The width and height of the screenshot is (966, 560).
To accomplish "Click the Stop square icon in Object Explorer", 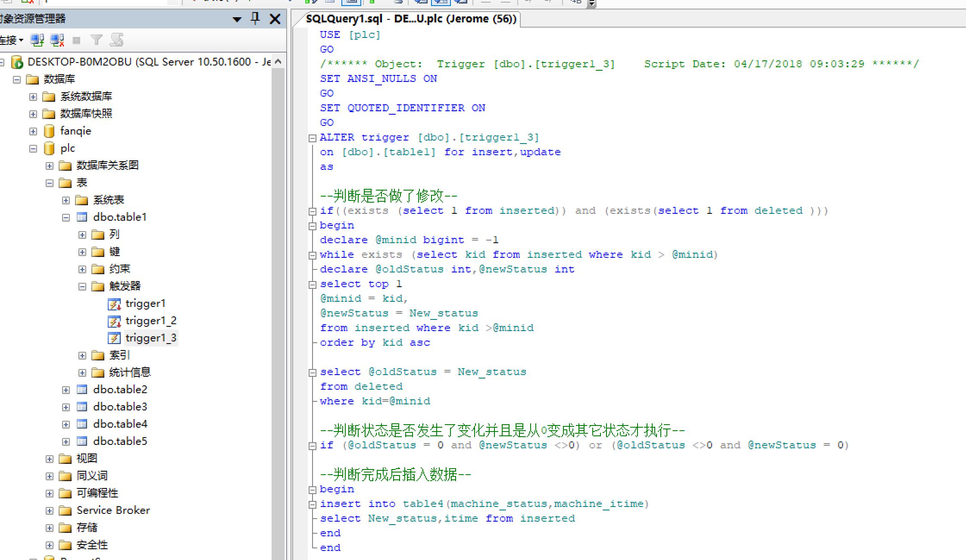I will click(x=77, y=41).
